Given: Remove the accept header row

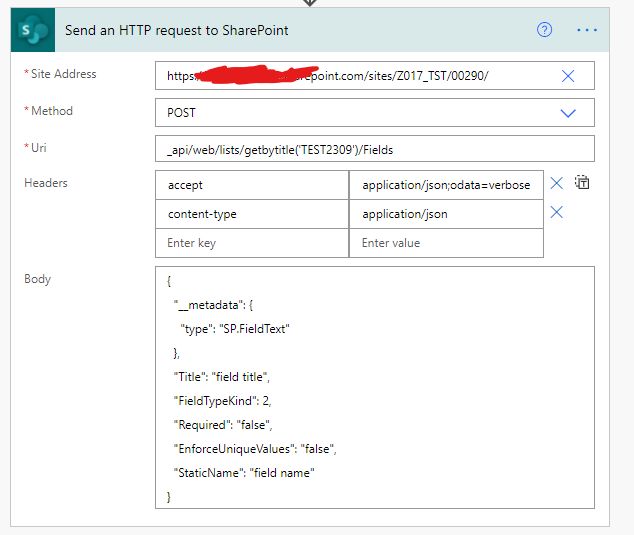Looking at the screenshot, I should click(x=556, y=183).
